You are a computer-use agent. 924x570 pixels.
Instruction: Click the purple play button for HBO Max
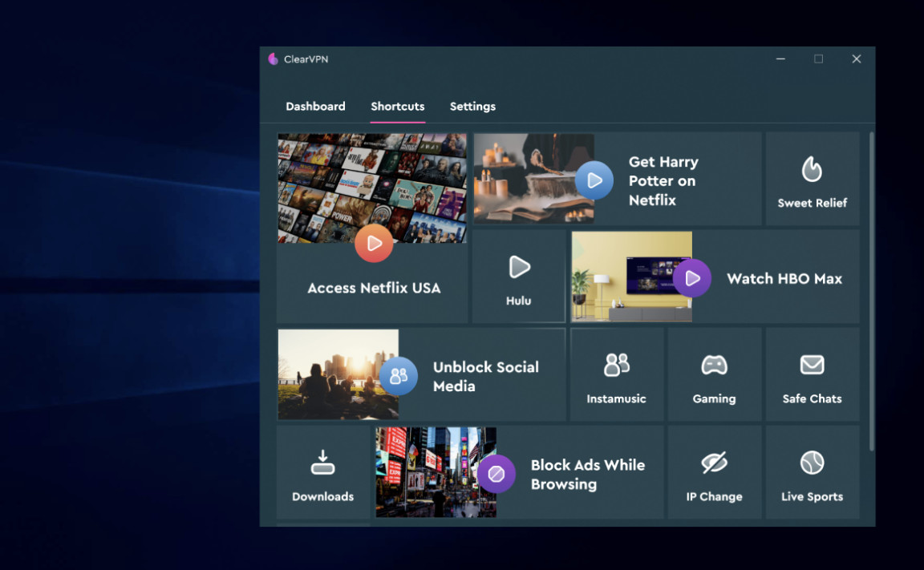[x=692, y=278]
